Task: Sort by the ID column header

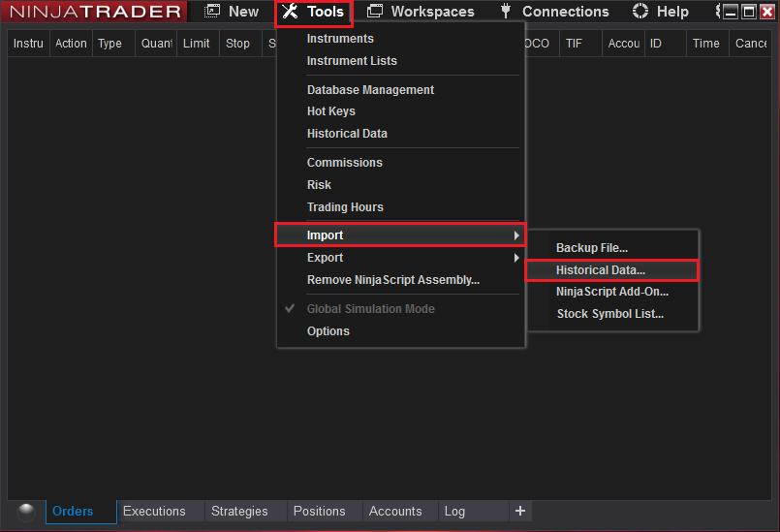Action: coord(666,44)
